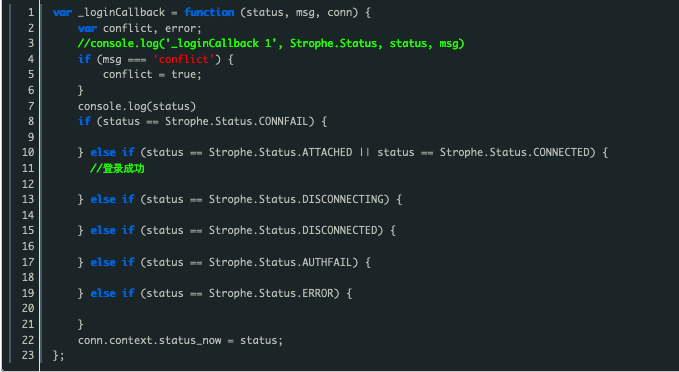Click the function keyword on line 1
Image resolution: width=679 pixels, height=372 pixels.
click(209, 13)
